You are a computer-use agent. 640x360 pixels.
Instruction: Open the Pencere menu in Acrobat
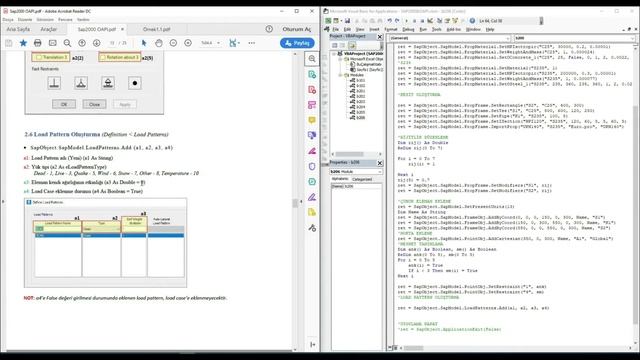65,20
